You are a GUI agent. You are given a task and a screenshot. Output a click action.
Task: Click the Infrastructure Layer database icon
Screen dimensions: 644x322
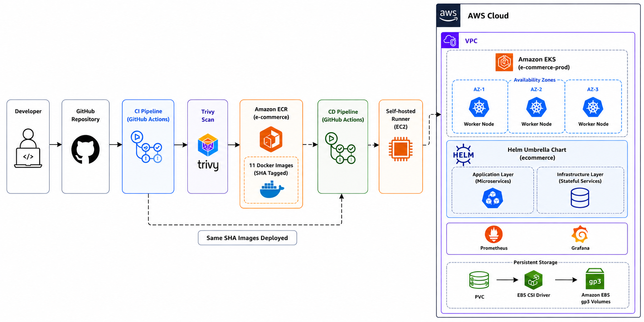[580, 198]
